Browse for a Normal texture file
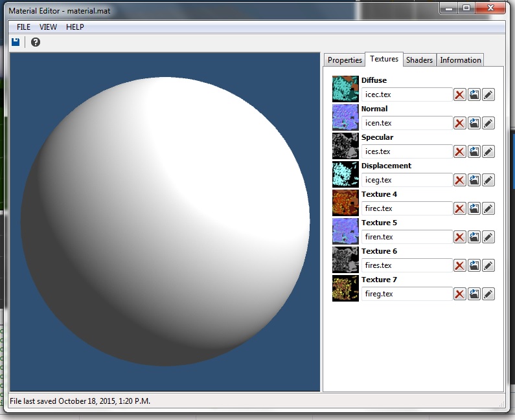This screenshot has height=420, width=515. point(474,123)
